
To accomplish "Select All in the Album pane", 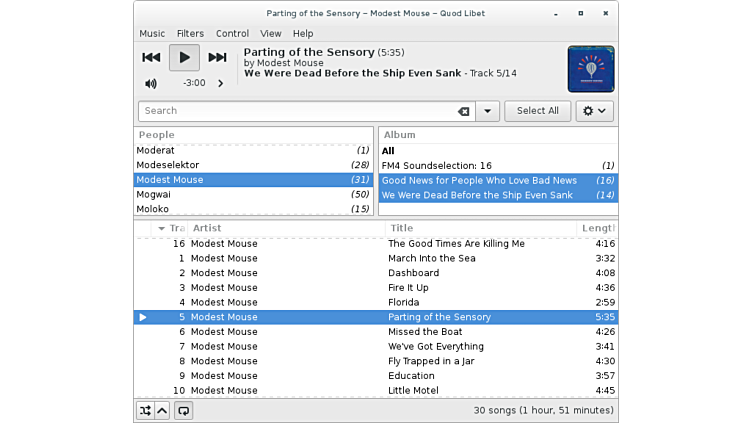I will point(498,151).
